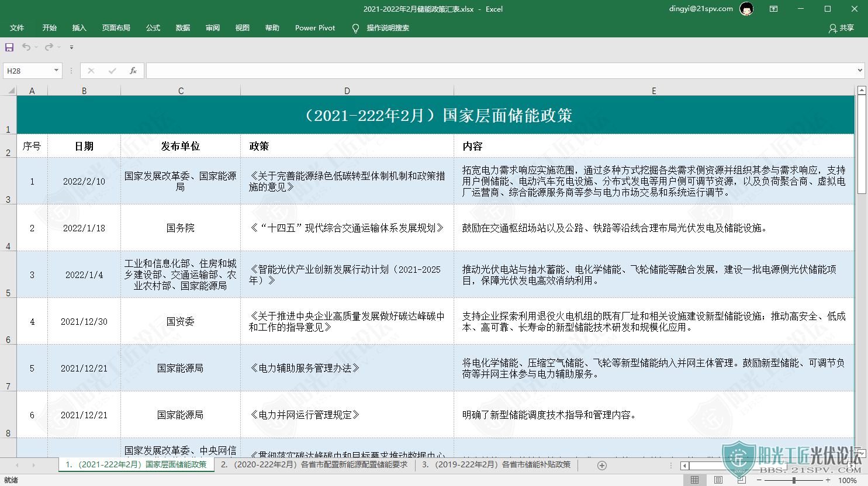Switch to sheet 各省市配置新能源配置储能要求
Image resolution: width=868 pixels, height=486 pixels.
(314, 464)
